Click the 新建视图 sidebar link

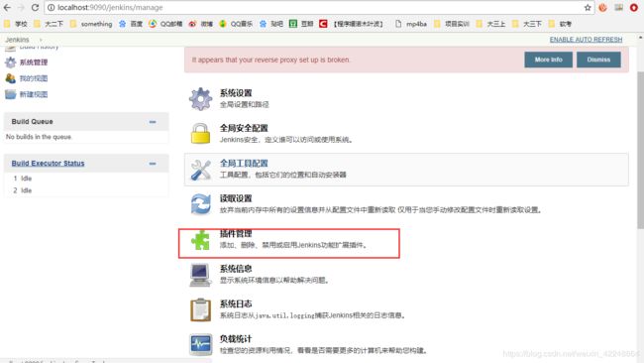[x=34, y=94]
